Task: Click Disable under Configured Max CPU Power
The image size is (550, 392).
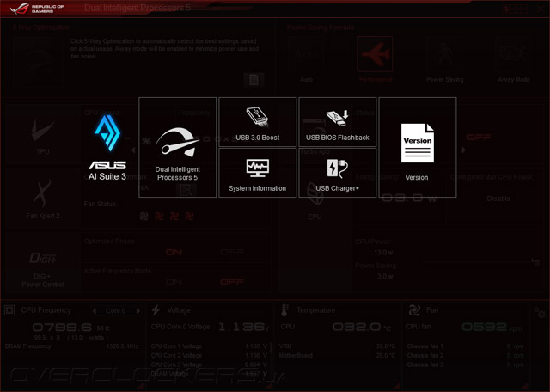Action: tap(498, 199)
